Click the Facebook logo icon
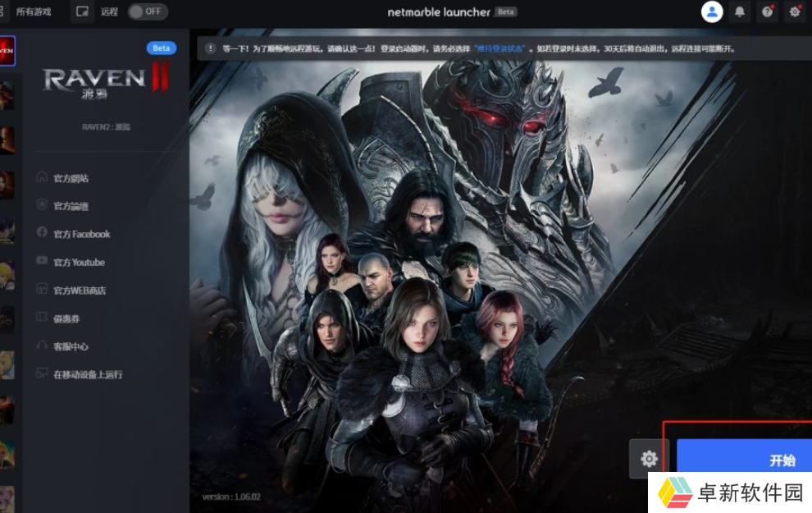This screenshot has height=513, width=812. tap(42, 232)
